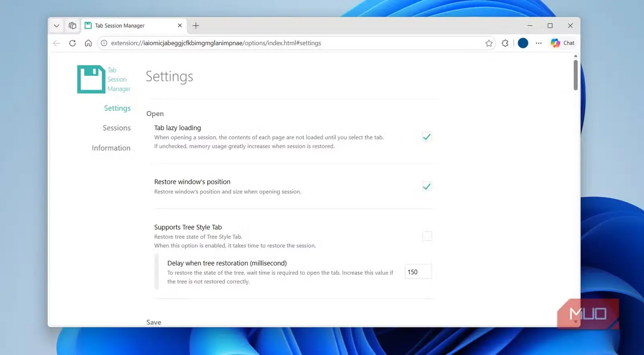644x355 pixels.
Task: Click 'Delay when tree restoration (millisecond)' label
Action: (x=227, y=263)
